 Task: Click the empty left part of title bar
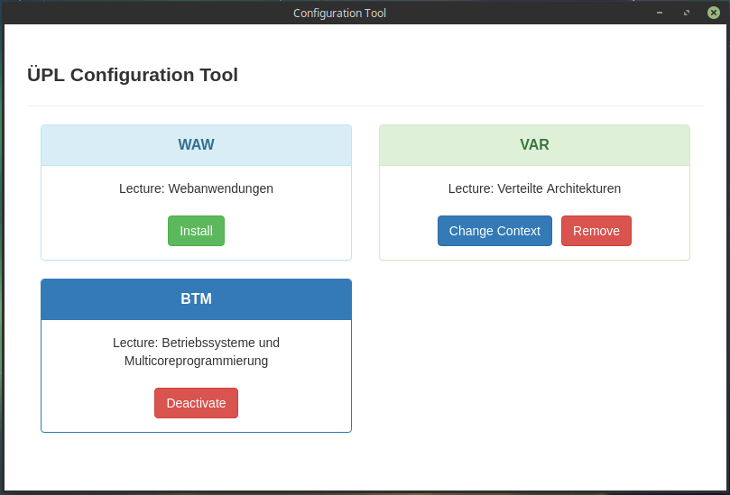[x=120, y=13]
